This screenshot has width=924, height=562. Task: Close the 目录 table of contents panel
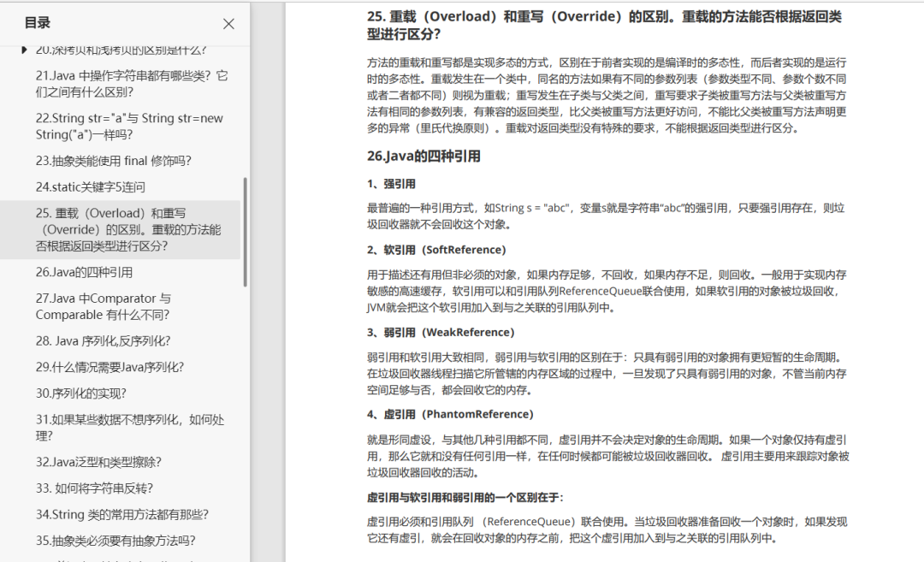(x=228, y=24)
